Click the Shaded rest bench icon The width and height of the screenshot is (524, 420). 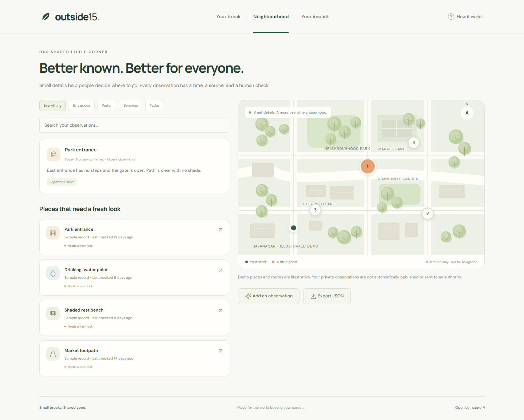(53, 314)
